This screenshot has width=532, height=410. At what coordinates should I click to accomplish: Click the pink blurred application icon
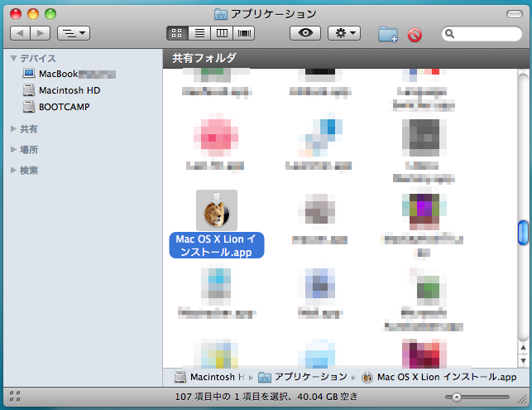[216, 135]
